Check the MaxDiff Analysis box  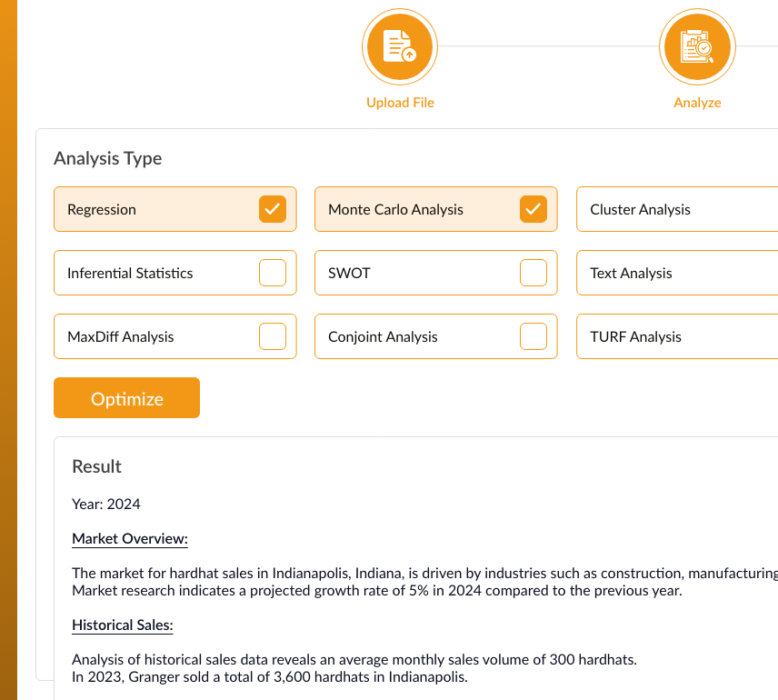coord(273,336)
